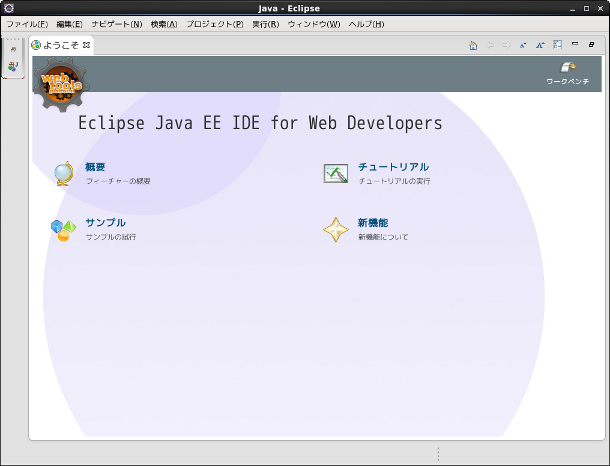The height and width of the screenshot is (466, 610).
Task: Minimize the welcome view panel
Action: (575, 44)
